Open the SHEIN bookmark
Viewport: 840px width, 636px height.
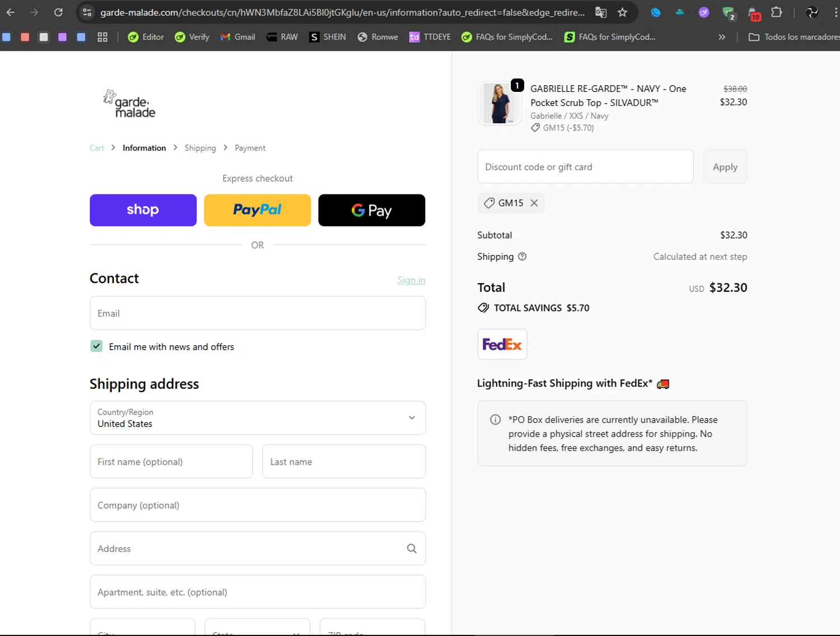(x=328, y=37)
